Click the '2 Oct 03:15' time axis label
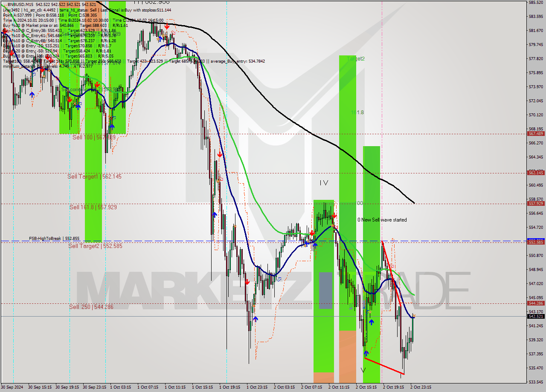Screen dimensions: 546x392 coord(285,387)
